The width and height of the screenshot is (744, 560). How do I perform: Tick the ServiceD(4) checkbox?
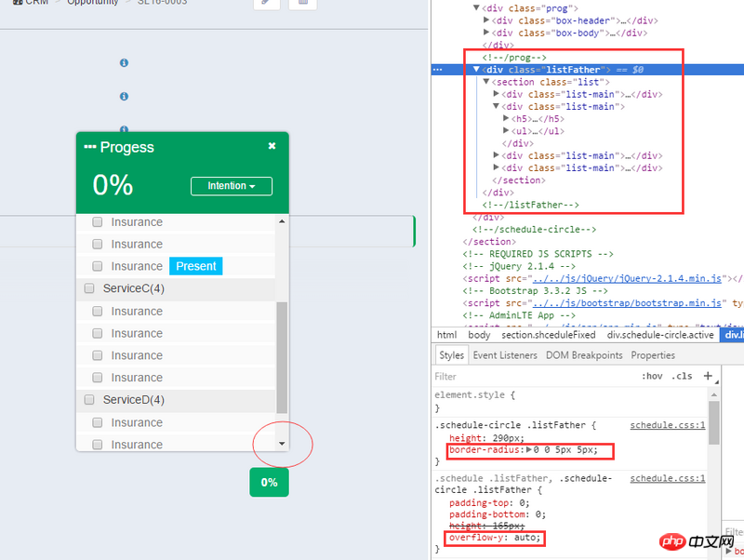[x=89, y=400]
